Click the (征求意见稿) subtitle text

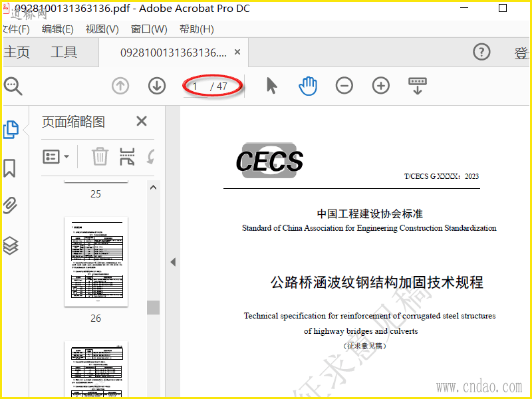point(364,346)
